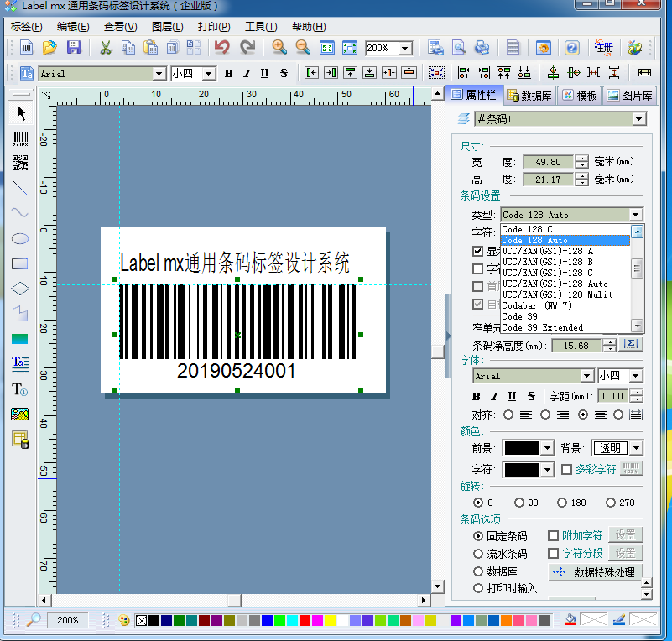Zoom out of the canvas
This screenshot has height=641, width=672.
coord(303,48)
